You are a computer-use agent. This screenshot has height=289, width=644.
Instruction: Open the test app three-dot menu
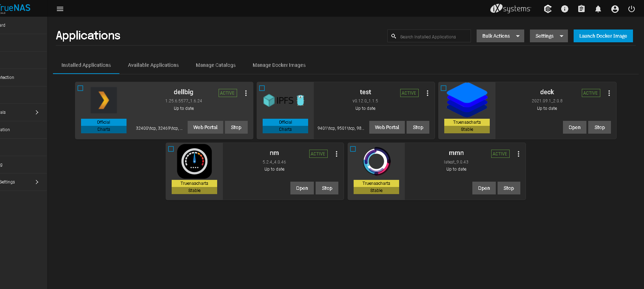pos(428,93)
